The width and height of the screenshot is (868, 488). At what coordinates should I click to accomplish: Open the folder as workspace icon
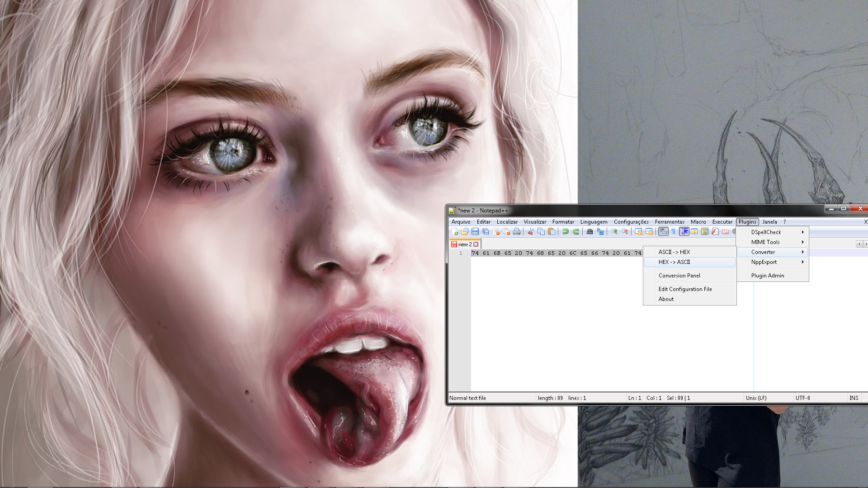pyautogui.click(x=726, y=231)
